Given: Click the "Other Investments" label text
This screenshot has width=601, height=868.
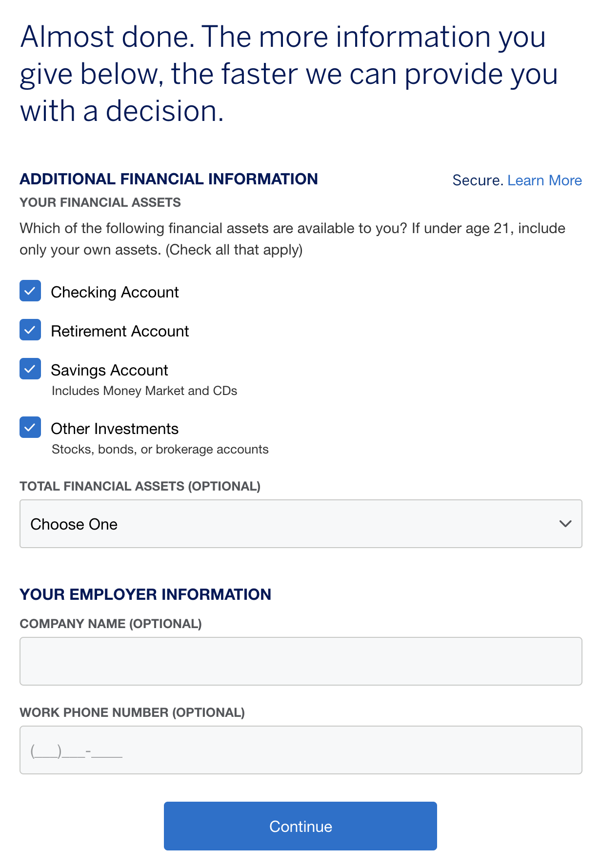Looking at the screenshot, I should tap(115, 429).
